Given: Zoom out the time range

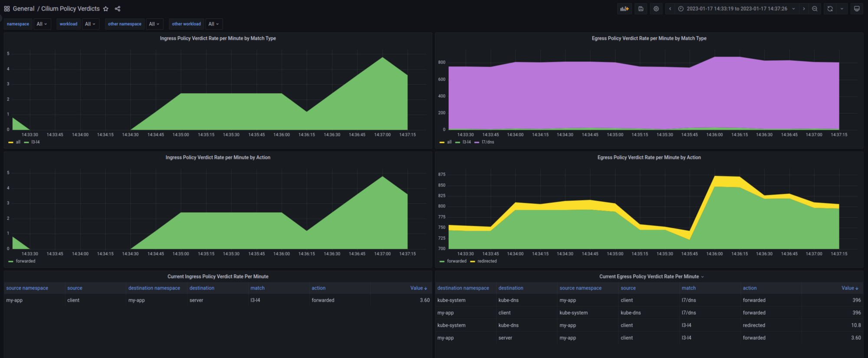Looking at the screenshot, I should [815, 9].
